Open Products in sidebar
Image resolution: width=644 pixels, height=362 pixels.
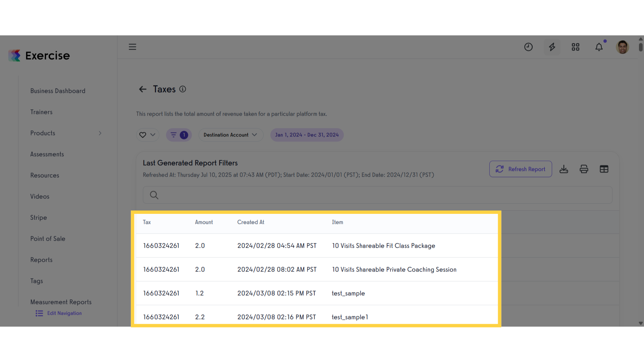click(43, 133)
